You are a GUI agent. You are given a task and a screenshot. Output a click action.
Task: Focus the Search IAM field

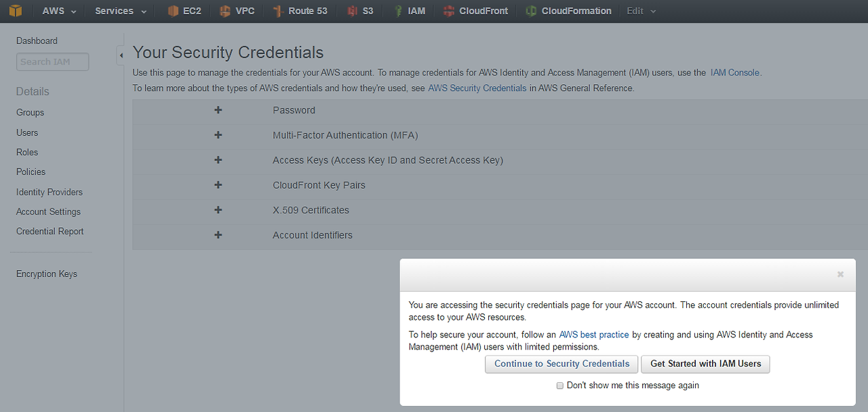pos(53,62)
